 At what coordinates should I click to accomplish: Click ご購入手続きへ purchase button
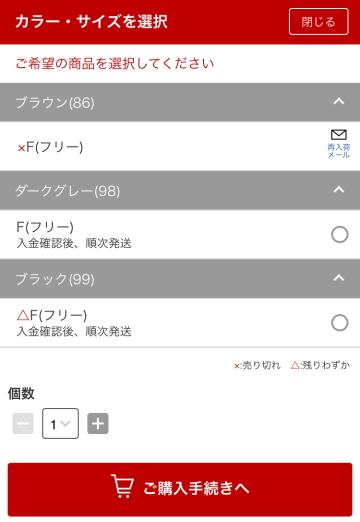pos(180,489)
